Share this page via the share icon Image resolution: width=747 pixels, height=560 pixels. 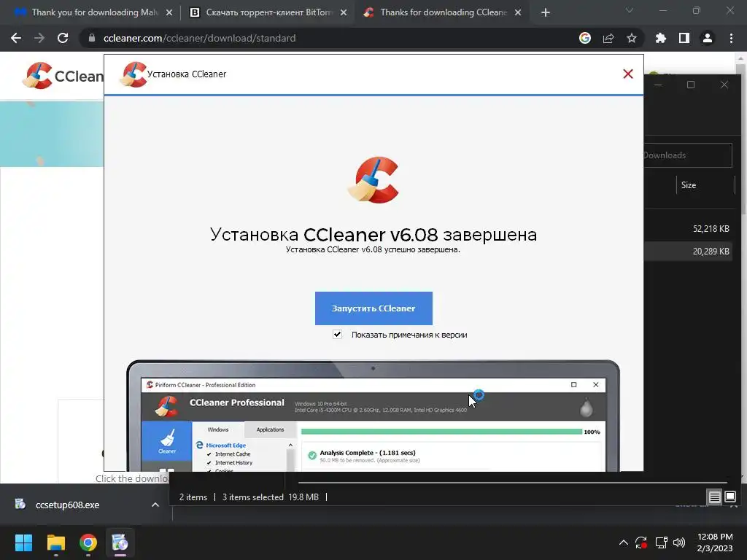click(608, 38)
